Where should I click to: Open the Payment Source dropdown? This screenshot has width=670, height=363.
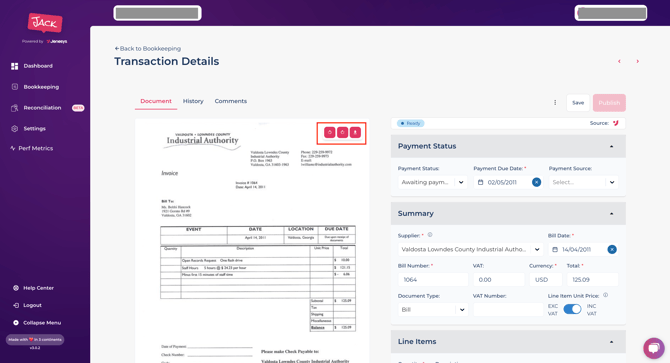[x=583, y=182]
